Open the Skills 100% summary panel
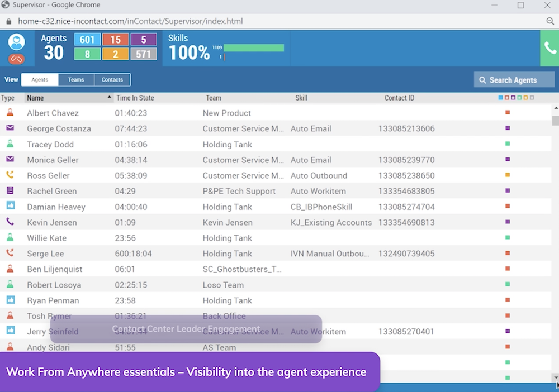The width and height of the screenshot is (559, 392). [226, 48]
